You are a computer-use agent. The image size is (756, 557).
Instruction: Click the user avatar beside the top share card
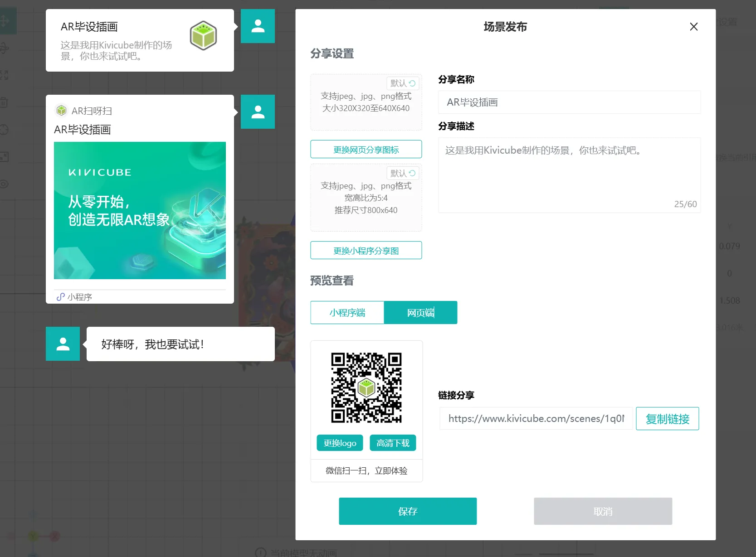pos(258,26)
